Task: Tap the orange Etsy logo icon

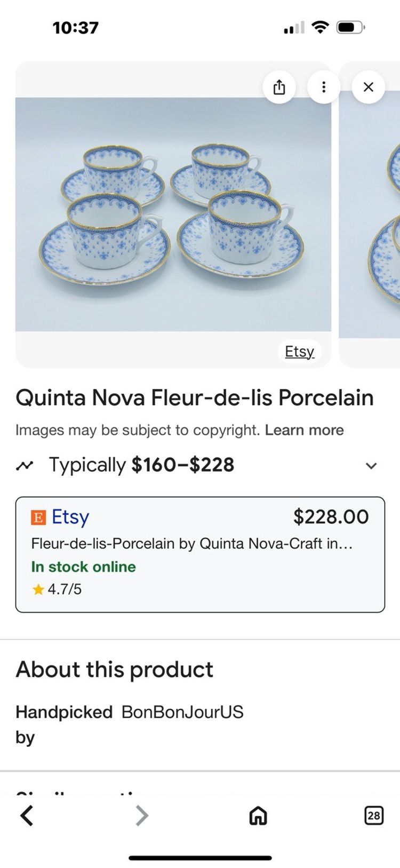Action: [38, 517]
